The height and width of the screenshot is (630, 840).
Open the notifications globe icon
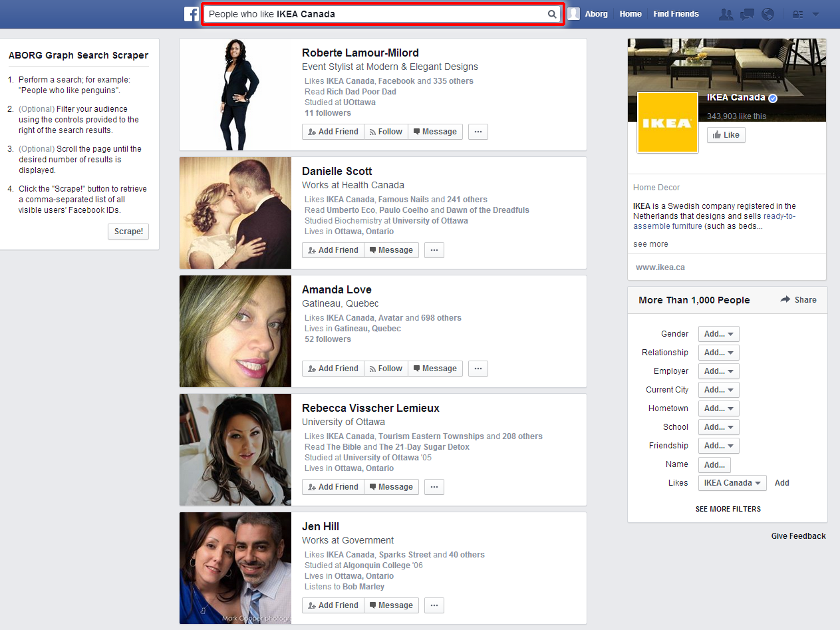click(768, 14)
